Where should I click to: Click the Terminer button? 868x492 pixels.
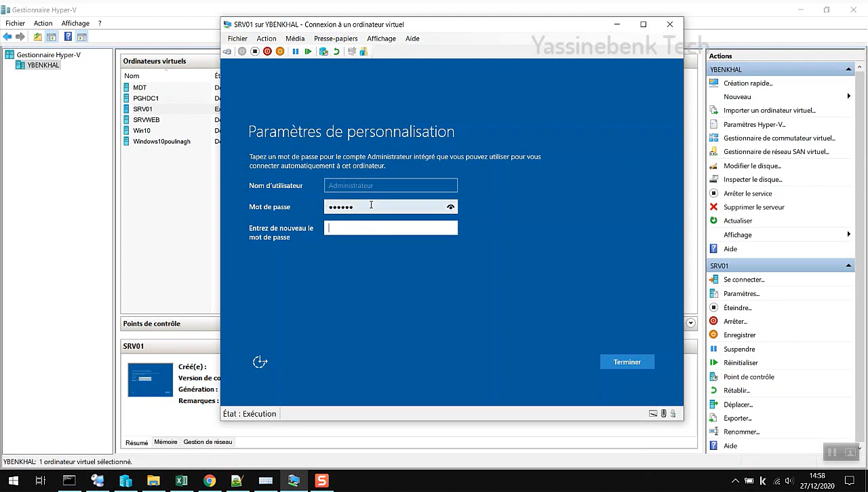coord(627,362)
